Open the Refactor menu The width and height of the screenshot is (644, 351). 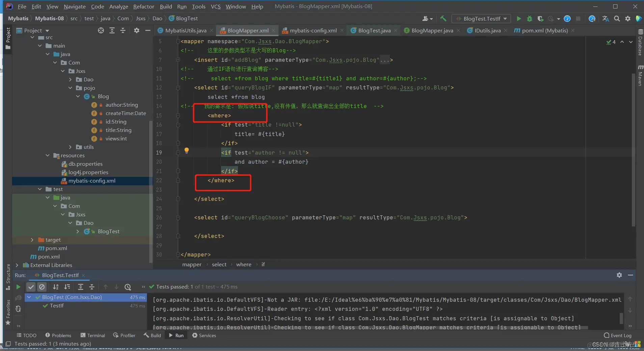pos(143,6)
